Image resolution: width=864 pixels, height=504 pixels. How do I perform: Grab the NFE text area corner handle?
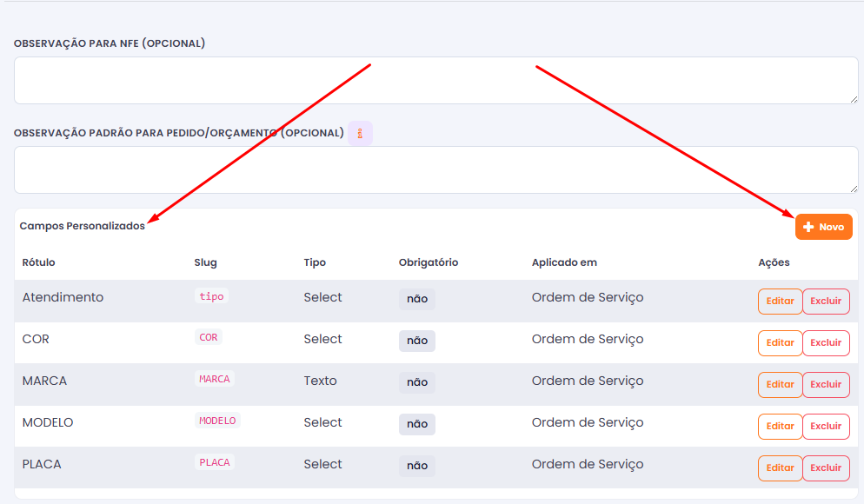click(x=854, y=99)
